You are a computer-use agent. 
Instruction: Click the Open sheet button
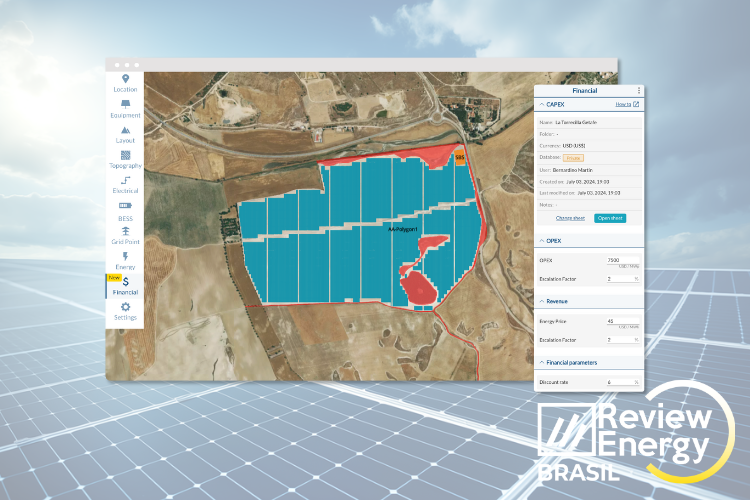point(610,218)
